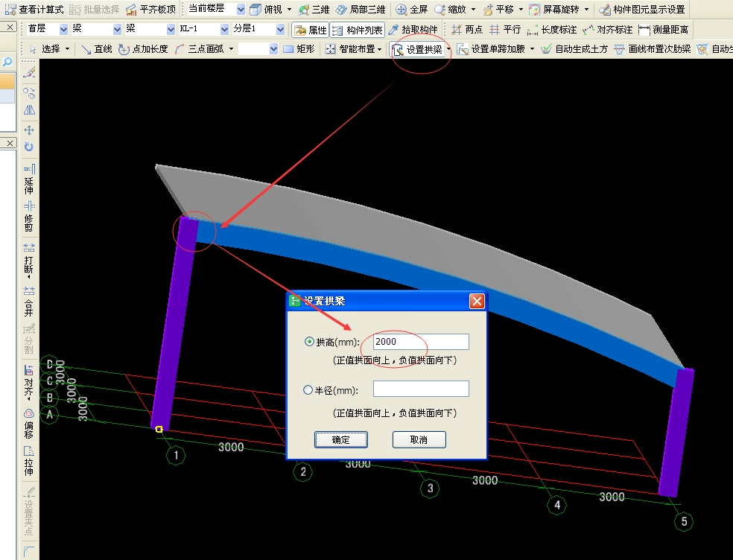The height and width of the screenshot is (560, 733).
Task: Expand 俯视 view dropdown arrow
Action: (289, 10)
